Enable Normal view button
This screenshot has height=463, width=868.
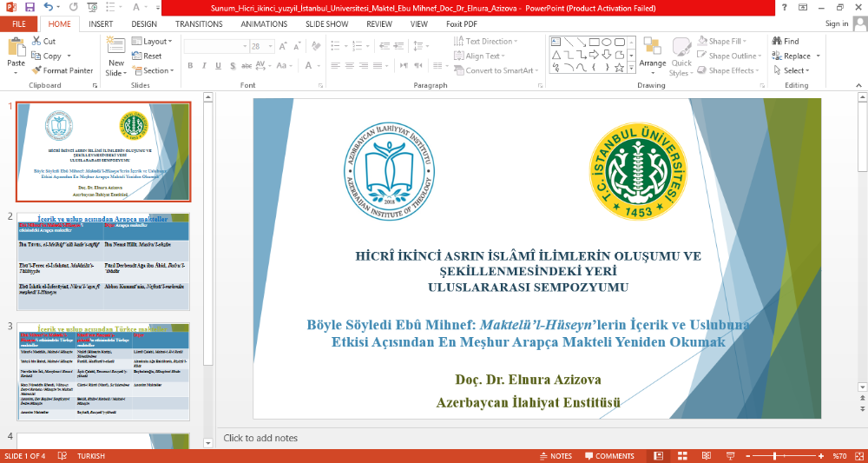(x=658, y=456)
